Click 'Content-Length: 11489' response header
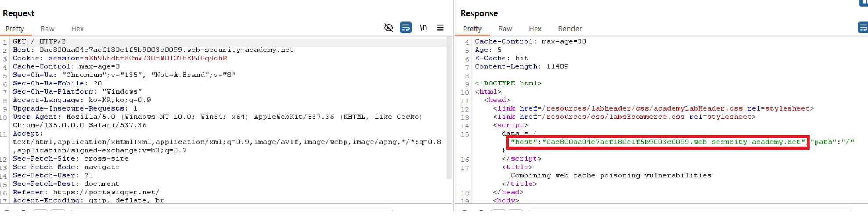Viewport: 868px width, 216px height. pyautogui.click(x=522, y=66)
